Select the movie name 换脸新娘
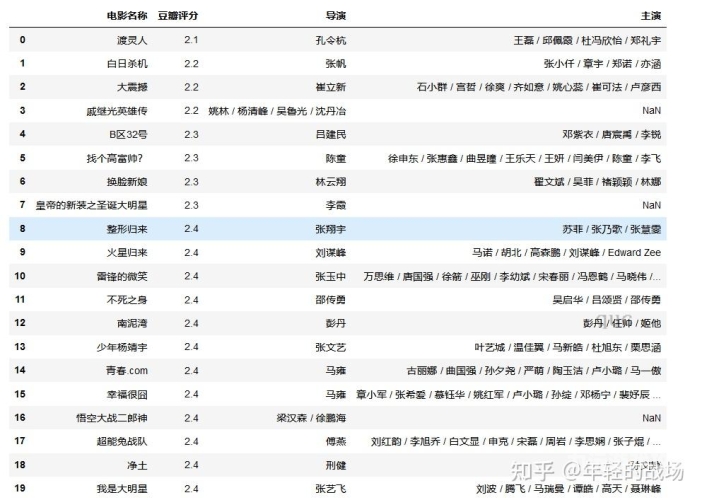The image size is (702, 500). 127,182
